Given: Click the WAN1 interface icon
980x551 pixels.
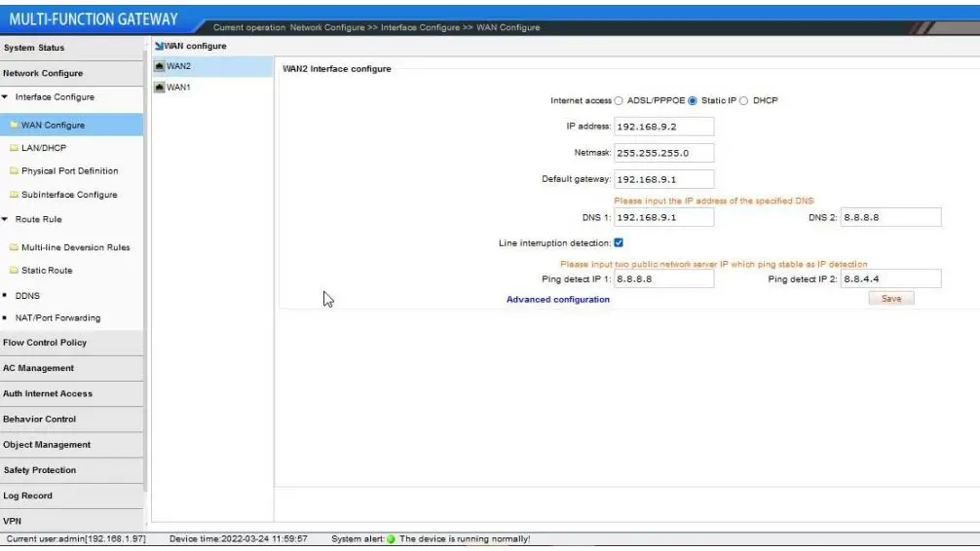Looking at the screenshot, I should pyautogui.click(x=160, y=88).
